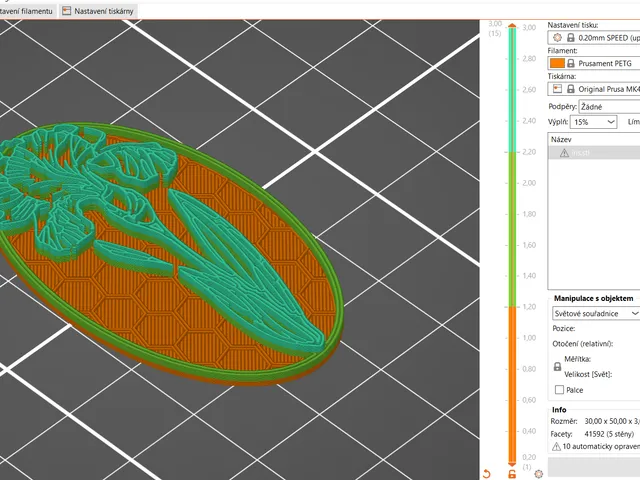Enable the Palce inches checkbox
The image size is (640, 480).
pyautogui.click(x=559, y=390)
